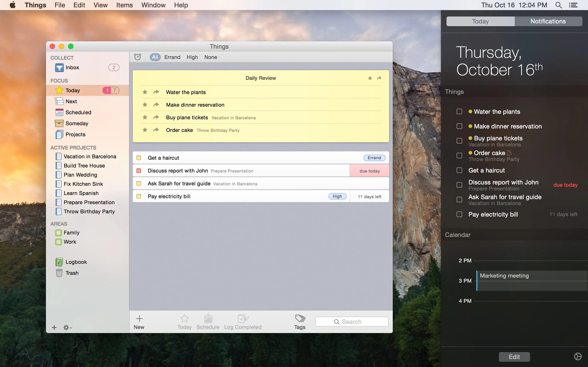Click the alarm clock icon in filter bar

coord(138,57)
